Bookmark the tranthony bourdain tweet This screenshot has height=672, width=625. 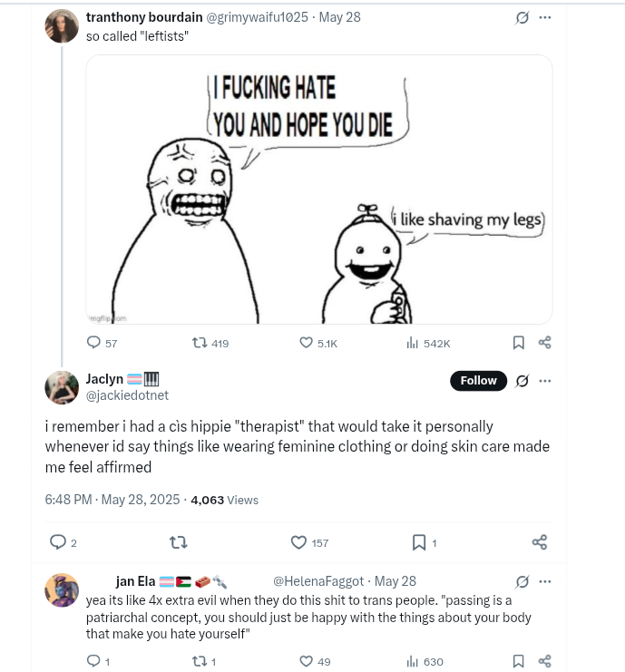(x=519, y=343)
